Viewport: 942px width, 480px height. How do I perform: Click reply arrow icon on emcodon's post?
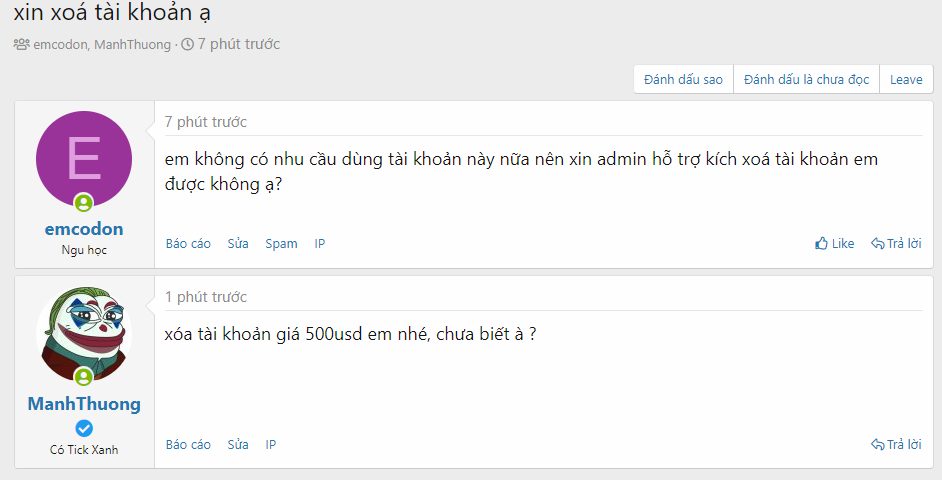tap(878, 243)
